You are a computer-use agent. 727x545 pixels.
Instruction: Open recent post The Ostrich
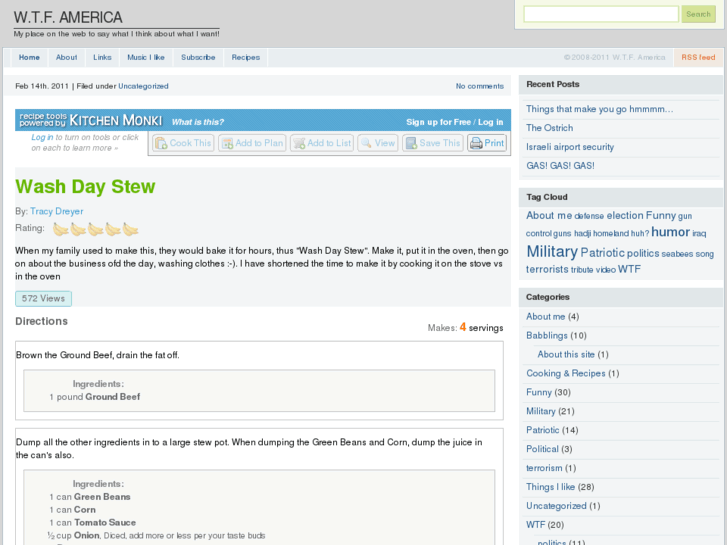(x=549, y=128)
